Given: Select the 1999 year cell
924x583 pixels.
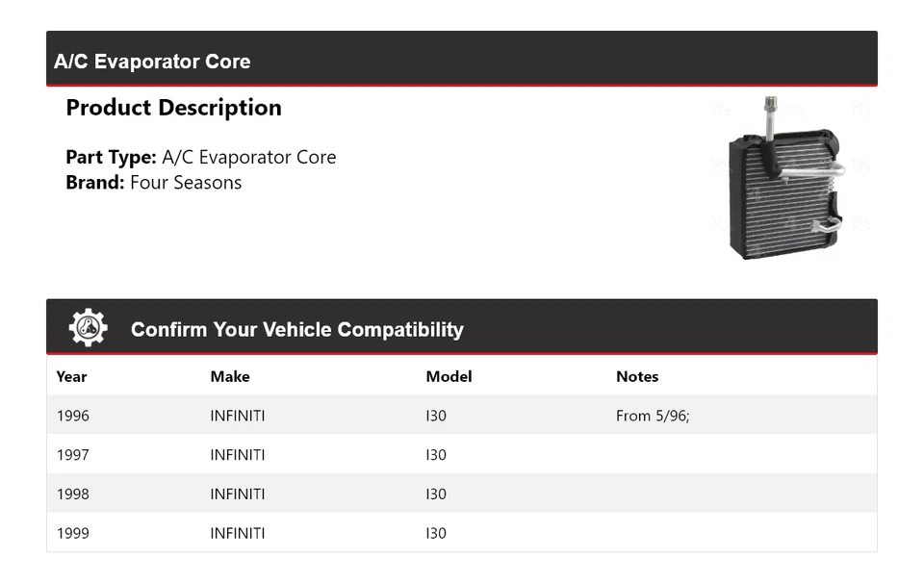Looking at the screenshot, I should [72, 533].
